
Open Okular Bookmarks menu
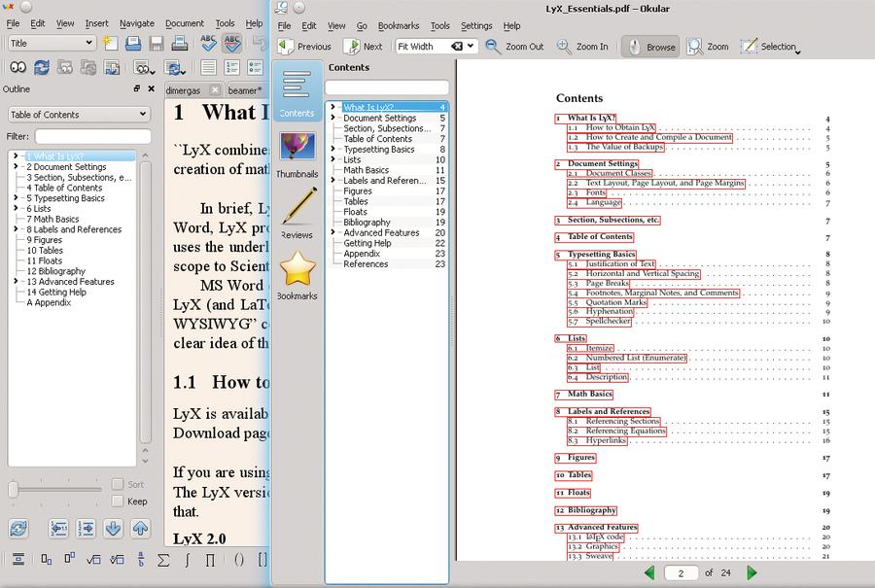click(x=399, y=25)
